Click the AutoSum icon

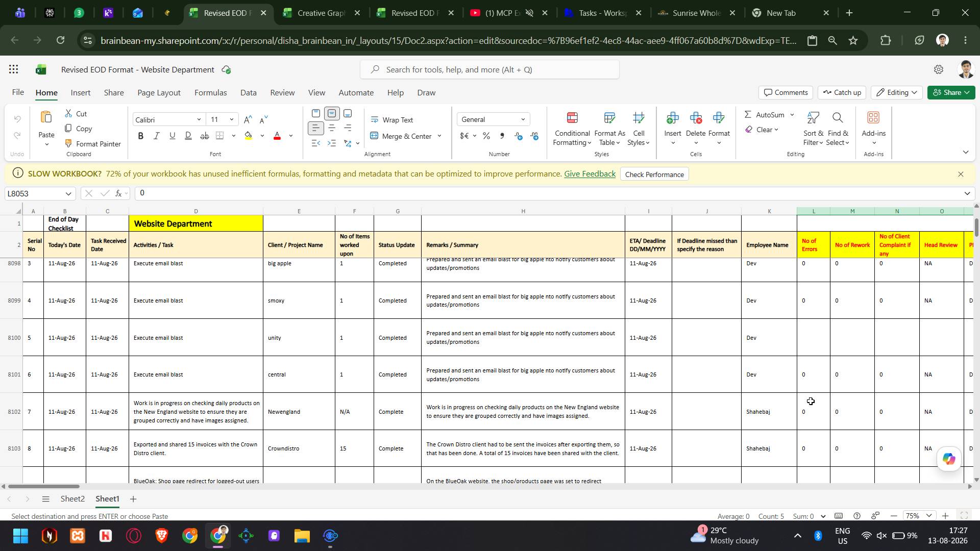pyautogui.click(x=748, y=115)
